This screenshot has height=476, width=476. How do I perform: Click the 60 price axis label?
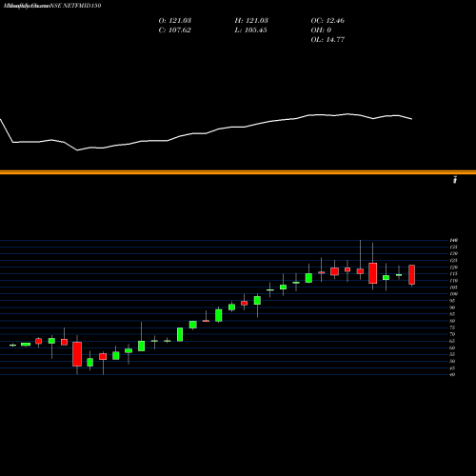tap(452, 347)
